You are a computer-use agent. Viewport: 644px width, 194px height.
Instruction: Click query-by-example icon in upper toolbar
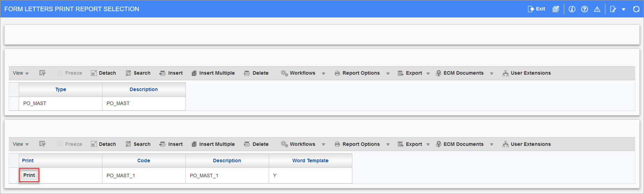tap(43, 73)
